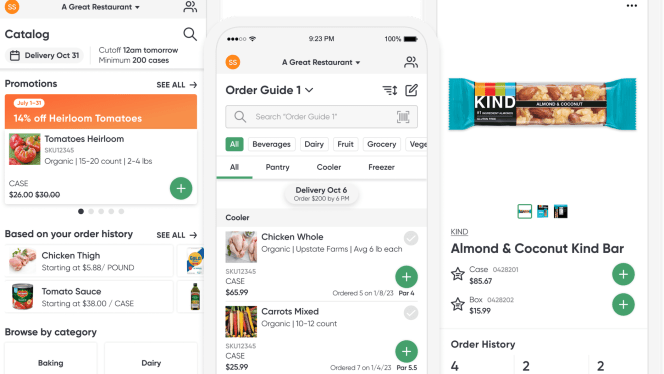Add Kind Bar Case with plus icon
Viewport: 664px width, 374px height.
tap(623, 274)
